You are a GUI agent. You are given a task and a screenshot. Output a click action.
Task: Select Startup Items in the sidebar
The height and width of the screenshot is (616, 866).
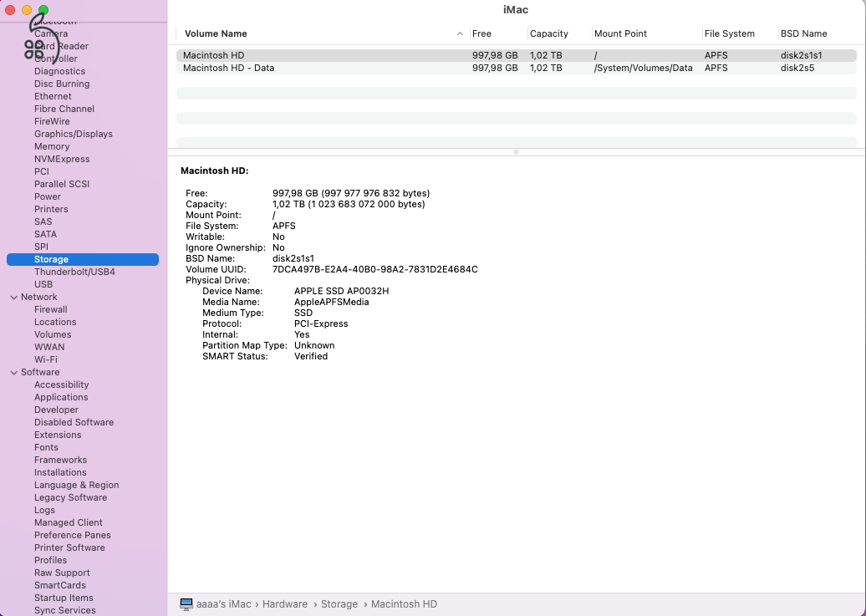(x=64, y=598)
